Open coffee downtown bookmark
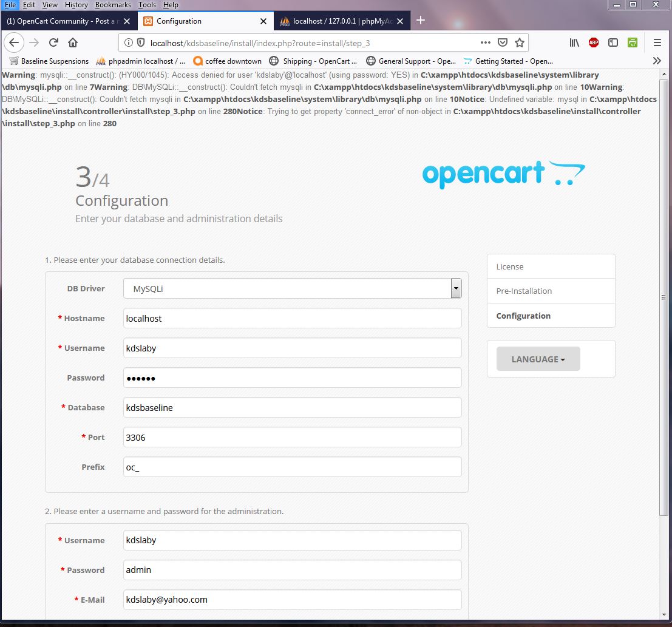 point(227,61)
